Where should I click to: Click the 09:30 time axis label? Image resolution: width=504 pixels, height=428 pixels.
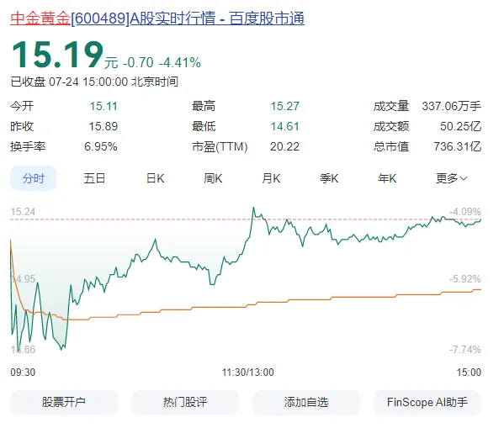click(x=23, y=373)
